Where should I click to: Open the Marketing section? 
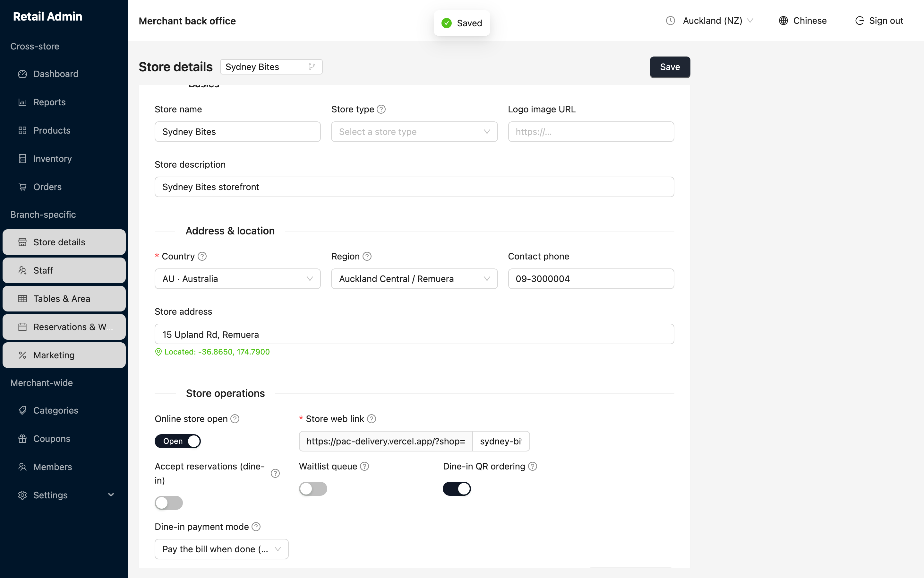point(64,355)
